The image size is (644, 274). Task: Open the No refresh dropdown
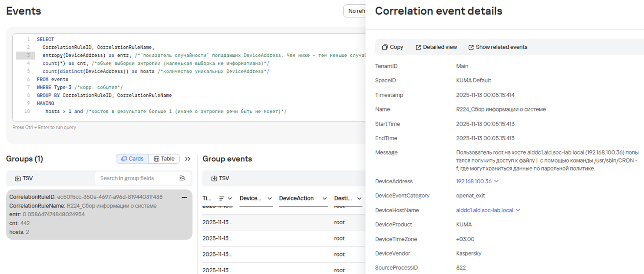(x=355, y=11)
